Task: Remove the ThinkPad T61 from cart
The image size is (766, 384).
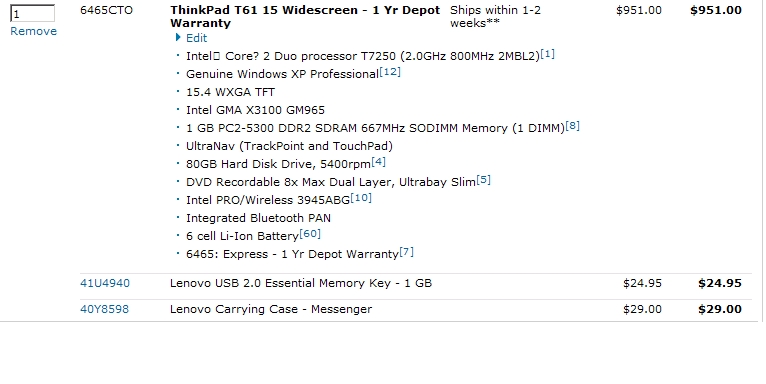Action: 33,31
